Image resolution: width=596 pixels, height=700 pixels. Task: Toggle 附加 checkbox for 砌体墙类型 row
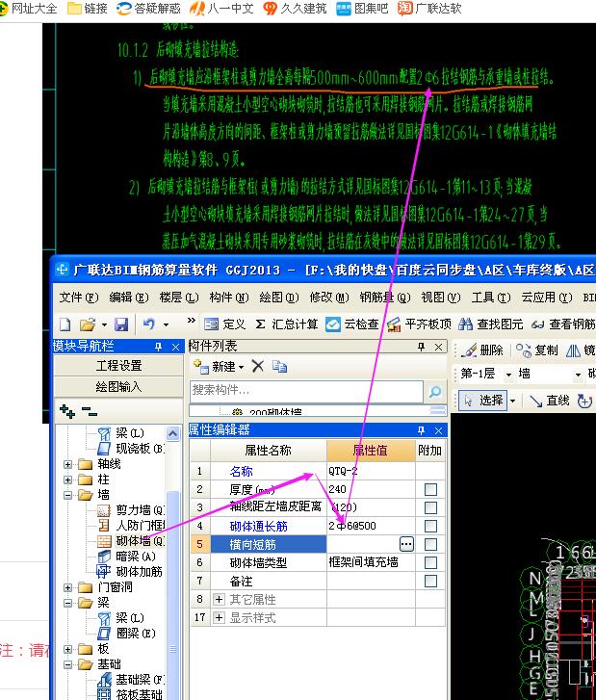pyautogui.click(x=430, y=562)
